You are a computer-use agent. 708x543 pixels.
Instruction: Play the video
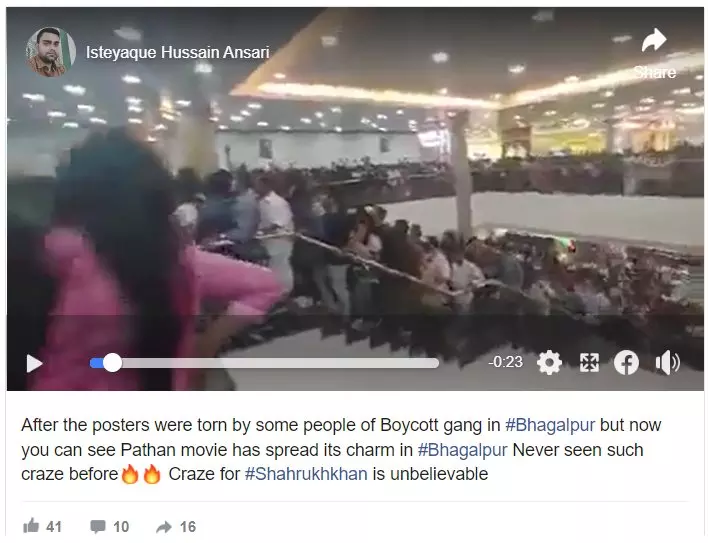[x=34, y=363]
